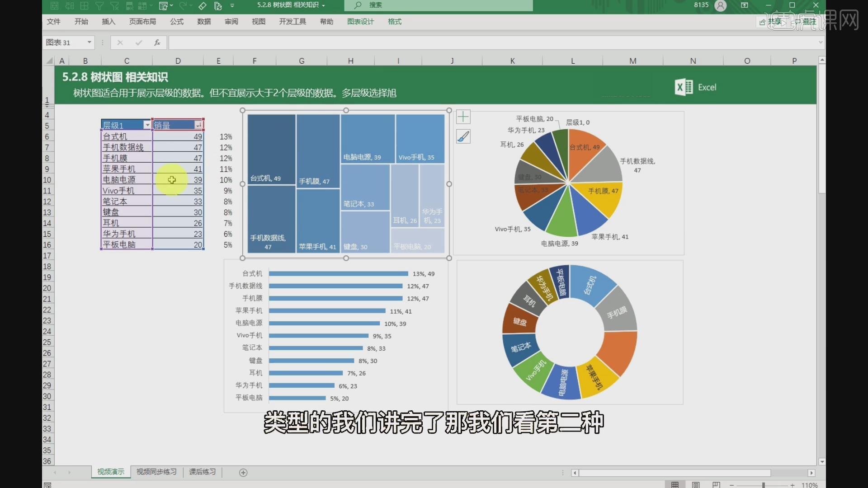This screenshot has height=488, width=868.
Task: Open the workbook title dropdown arrow
Action: pyautogui.click(x=324, y=5)
